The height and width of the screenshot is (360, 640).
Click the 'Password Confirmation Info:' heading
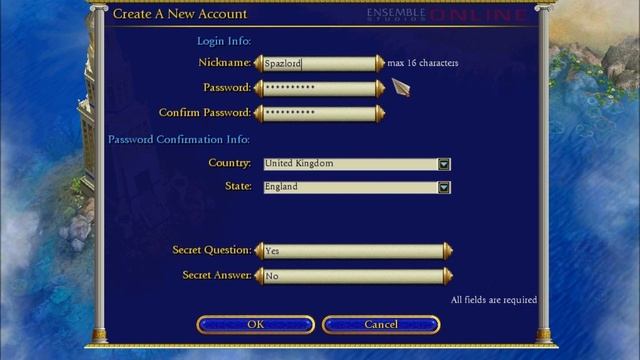coord(179,139)
